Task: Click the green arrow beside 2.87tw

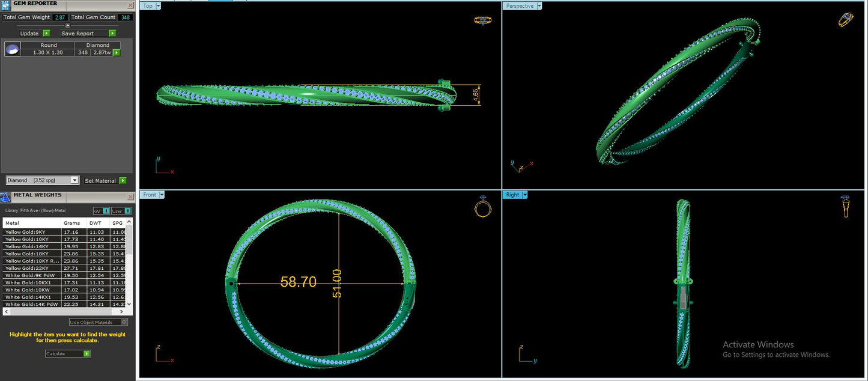Action: point(117,53)
